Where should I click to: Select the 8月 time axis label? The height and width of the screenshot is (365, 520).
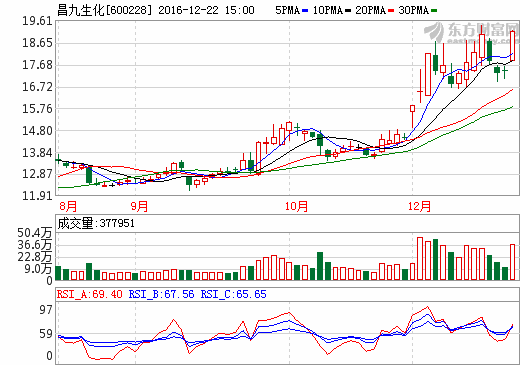click(x=68, y=206)
